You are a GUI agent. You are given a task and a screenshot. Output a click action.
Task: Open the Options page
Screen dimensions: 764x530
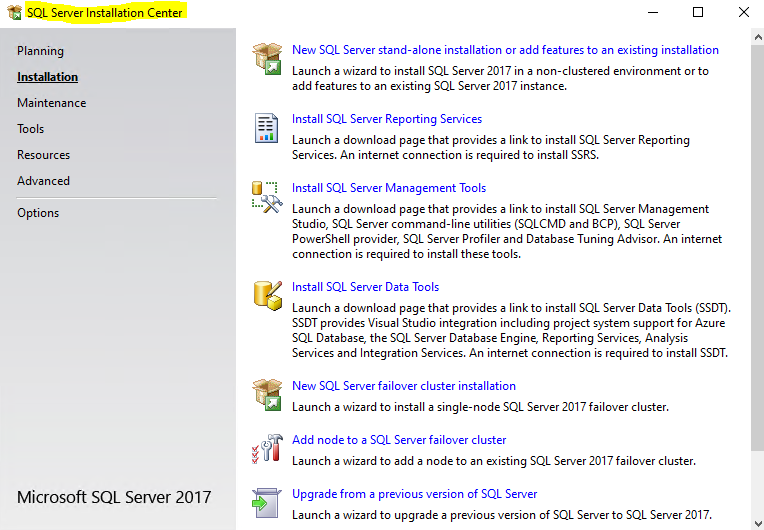point(38,213)
